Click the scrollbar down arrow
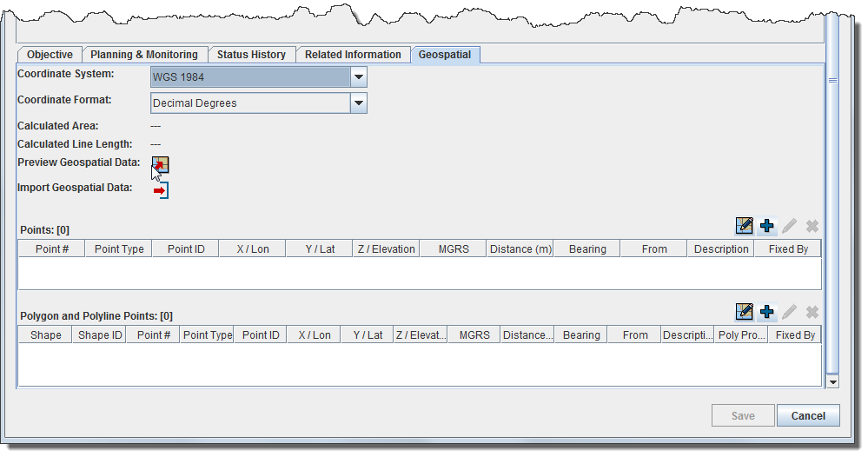Viewport: 868px width, 457px height. [x=832, y=381]
